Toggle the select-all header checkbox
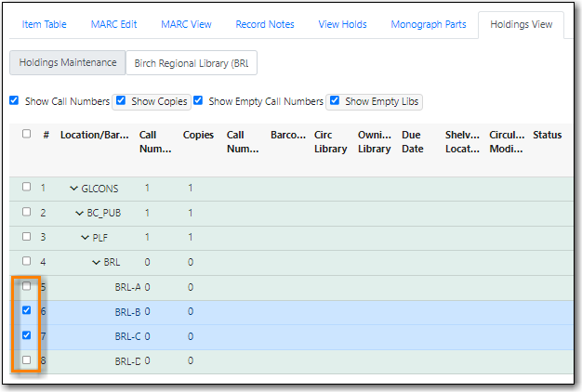The image size is (582, 392). [27, 134]
